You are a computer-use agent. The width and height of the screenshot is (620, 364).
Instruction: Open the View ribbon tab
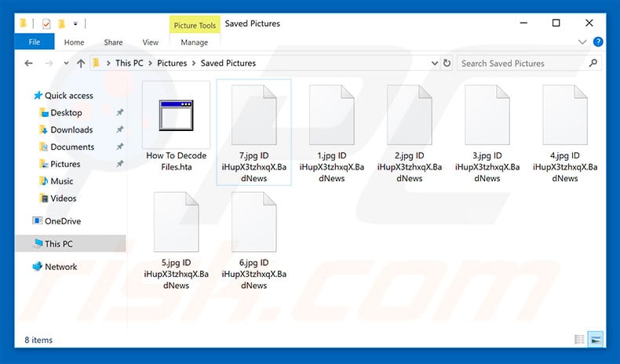click(x=150, y=42)
